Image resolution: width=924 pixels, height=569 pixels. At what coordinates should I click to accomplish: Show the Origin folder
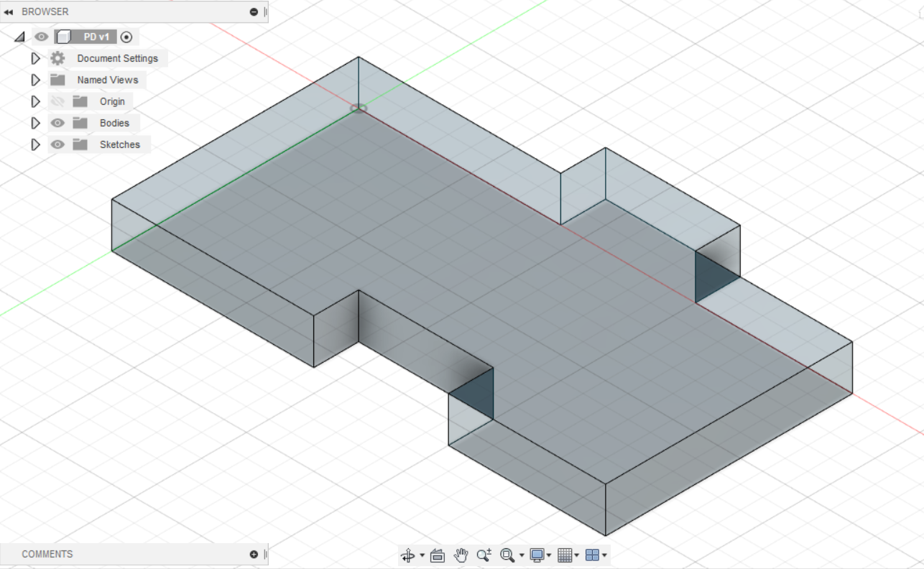[x=57, y=101]
